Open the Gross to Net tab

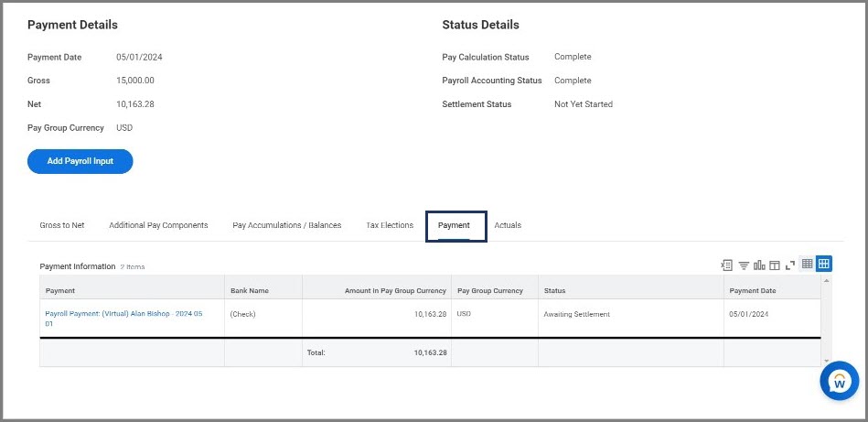pos(62,225)
